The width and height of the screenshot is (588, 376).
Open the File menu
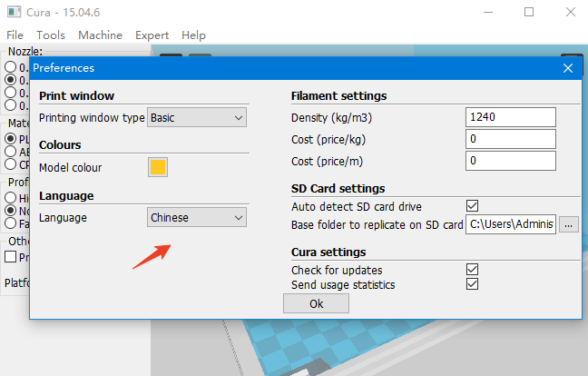[15, 35]
